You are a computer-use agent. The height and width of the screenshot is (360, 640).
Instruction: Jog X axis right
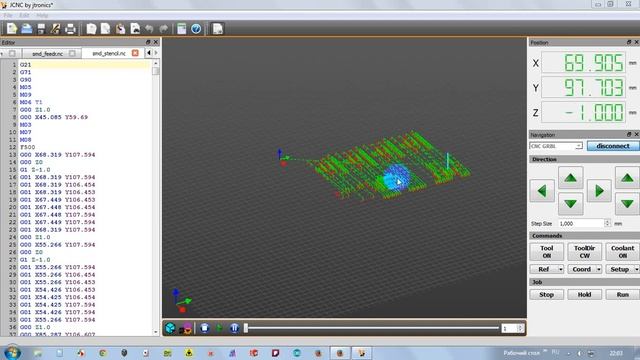(x=599, y=191)
